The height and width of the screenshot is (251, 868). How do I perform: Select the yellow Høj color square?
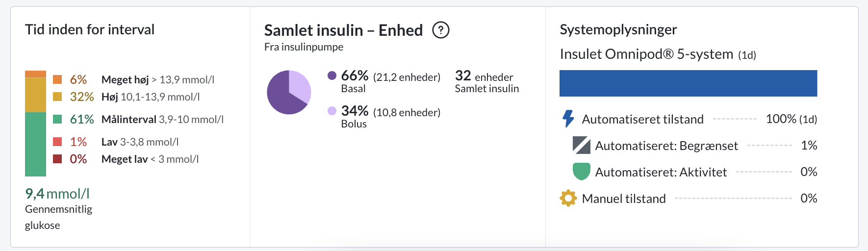(x=57, y=97)
